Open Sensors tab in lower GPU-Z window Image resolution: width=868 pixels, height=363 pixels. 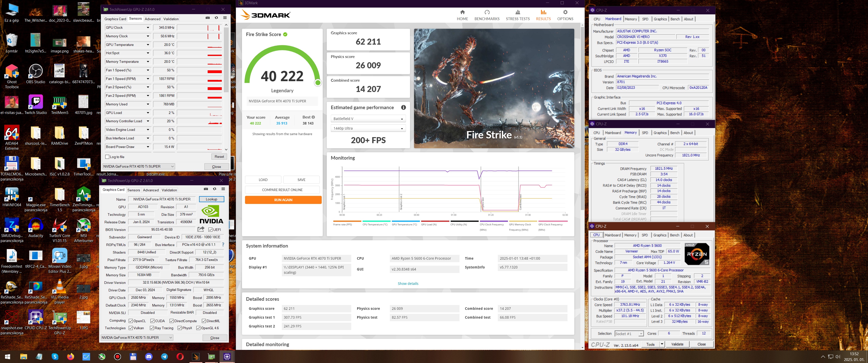(x=133, y=190)
